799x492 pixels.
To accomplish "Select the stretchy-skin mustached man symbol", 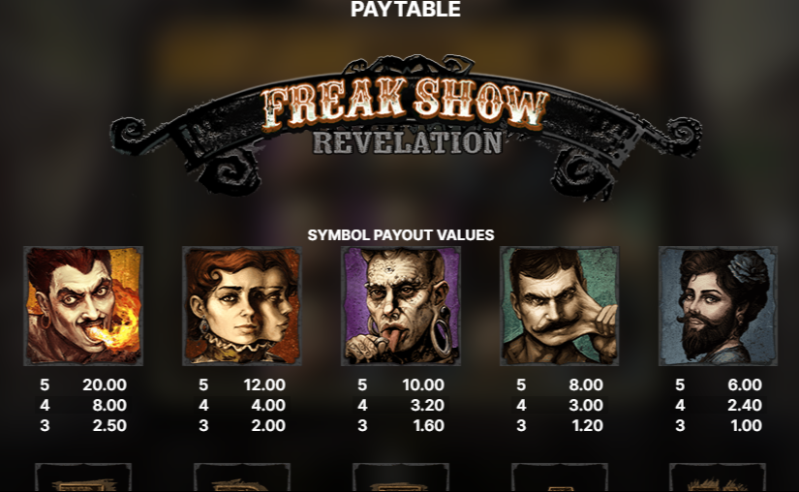I will click(560, 306).
